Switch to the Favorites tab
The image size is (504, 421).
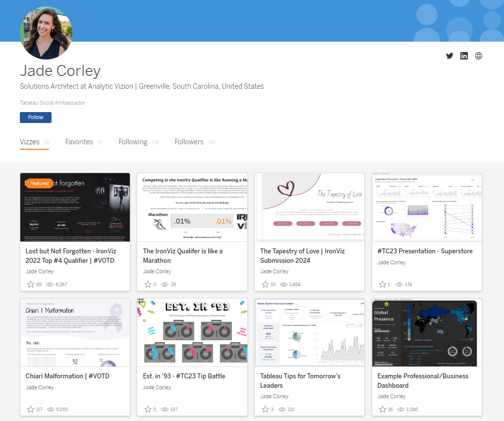(79, 142)
